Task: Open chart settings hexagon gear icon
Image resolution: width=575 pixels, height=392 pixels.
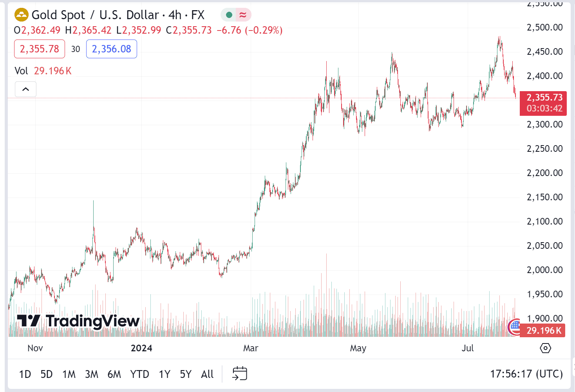Action: click(x=546, y=348)
